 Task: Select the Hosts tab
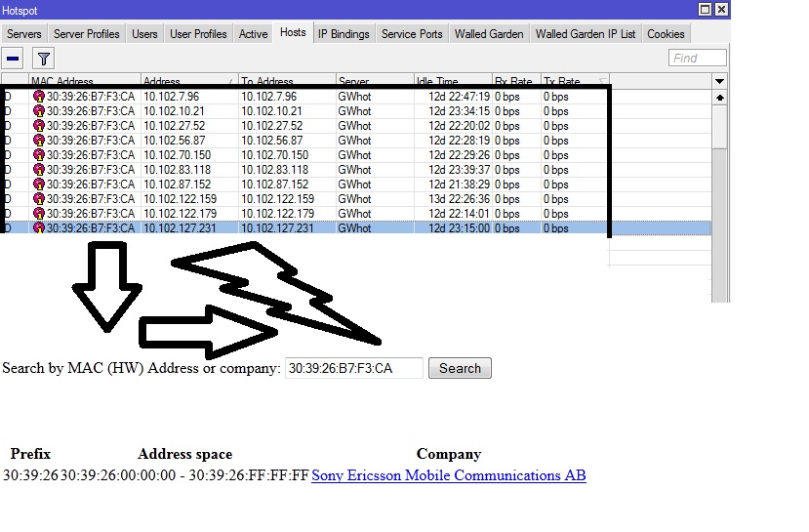pyautogui.click(x=293, y=32)
